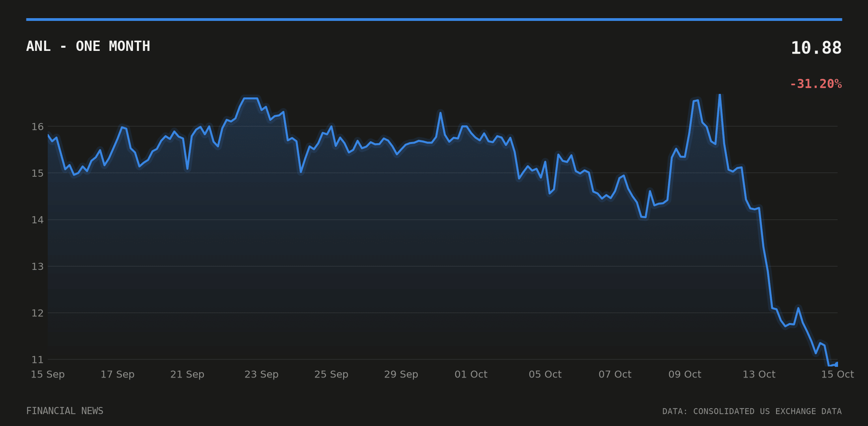Click the 15 Oct date label
This screenshot has width=868, height=426.
pos(838,374)
